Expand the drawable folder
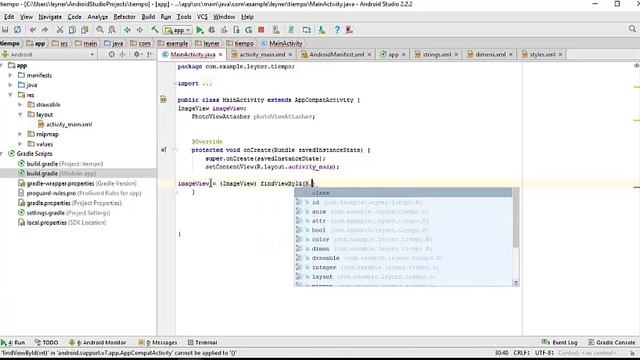This screenshot has width=640, height=360. pyautogui.click(x=20, y=105)
